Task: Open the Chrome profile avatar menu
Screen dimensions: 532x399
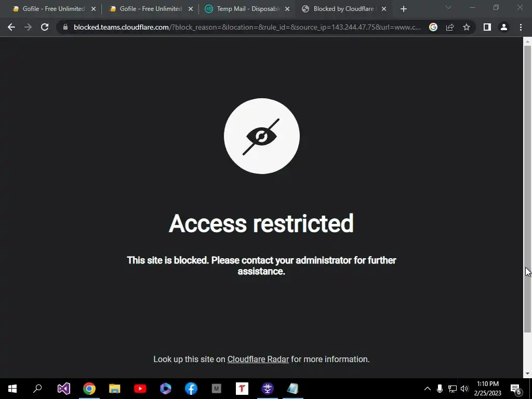Action: (504, 27)
